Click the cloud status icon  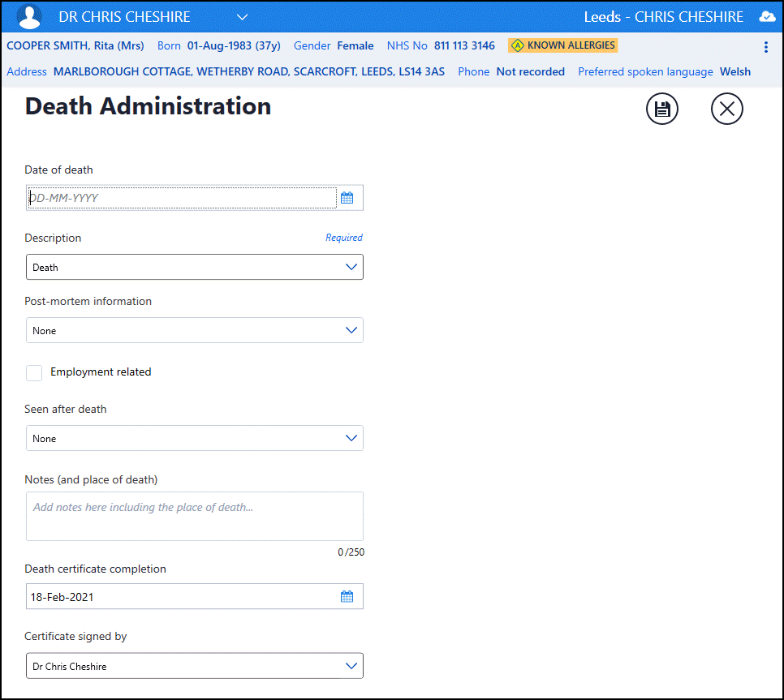point(766,17)
